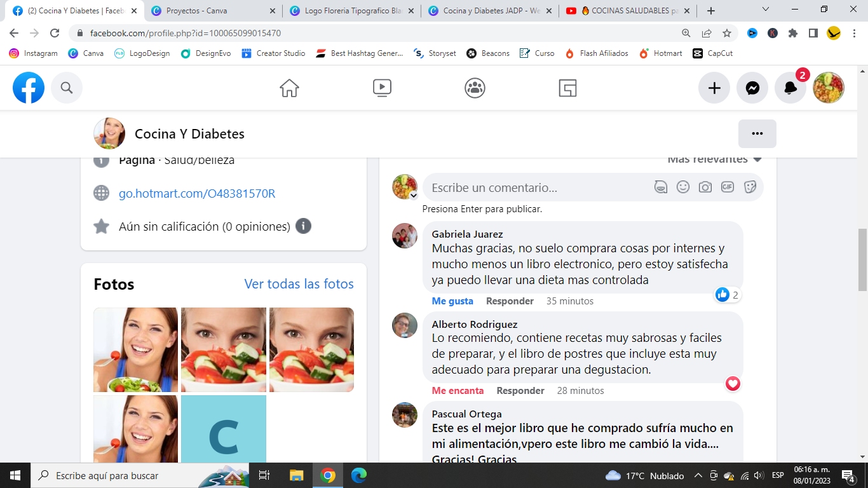Click Ver todas las fotos link
The width and height of the screenshot is (868, 488).
click(x=299, y=284)
